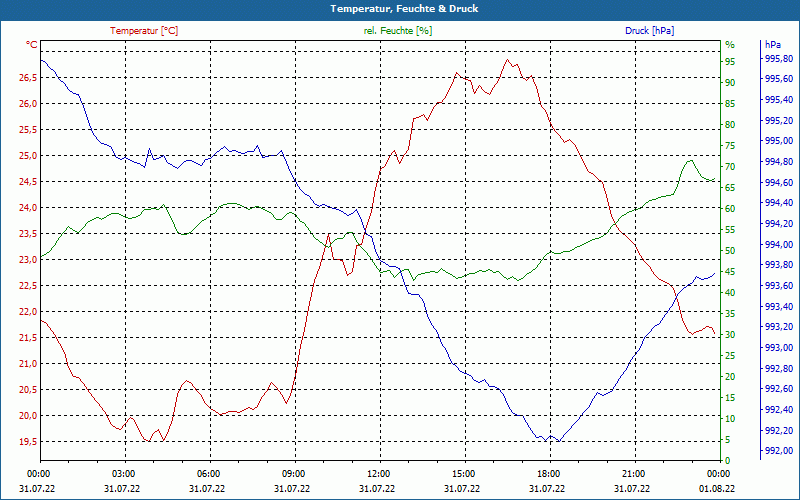The image size is (800, 500).
Task: Click the "15" humidity axis value
Action: pos(730,398)
